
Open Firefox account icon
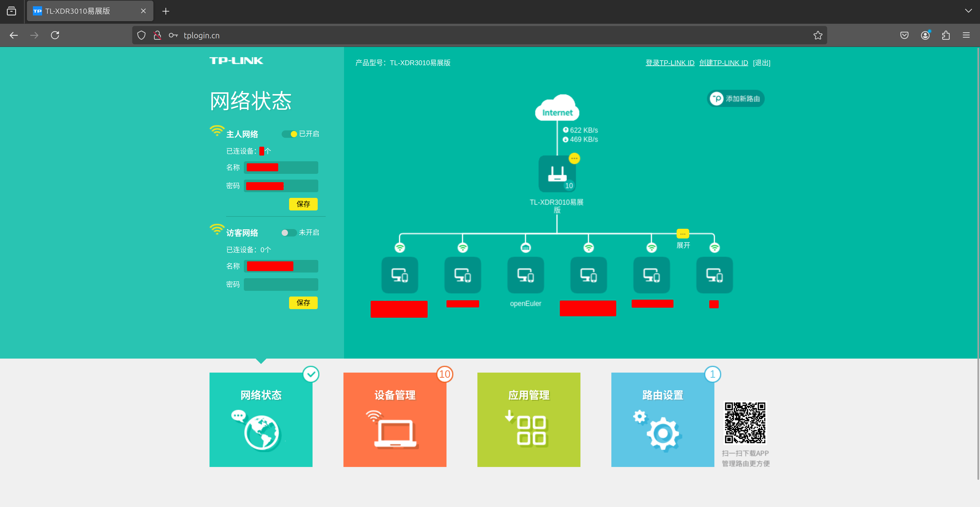coord(925,35)
